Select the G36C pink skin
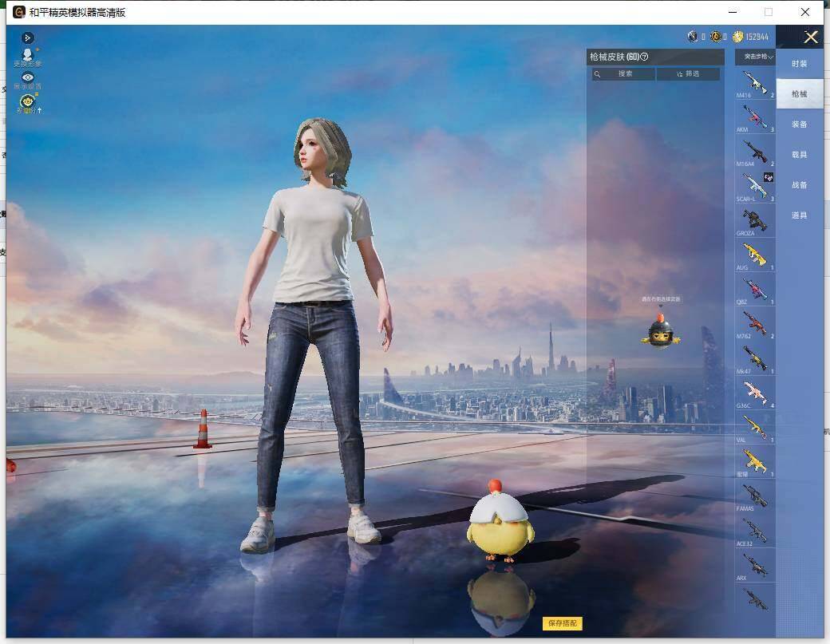Screen dimensions: 830x644 tap(755, 393)
